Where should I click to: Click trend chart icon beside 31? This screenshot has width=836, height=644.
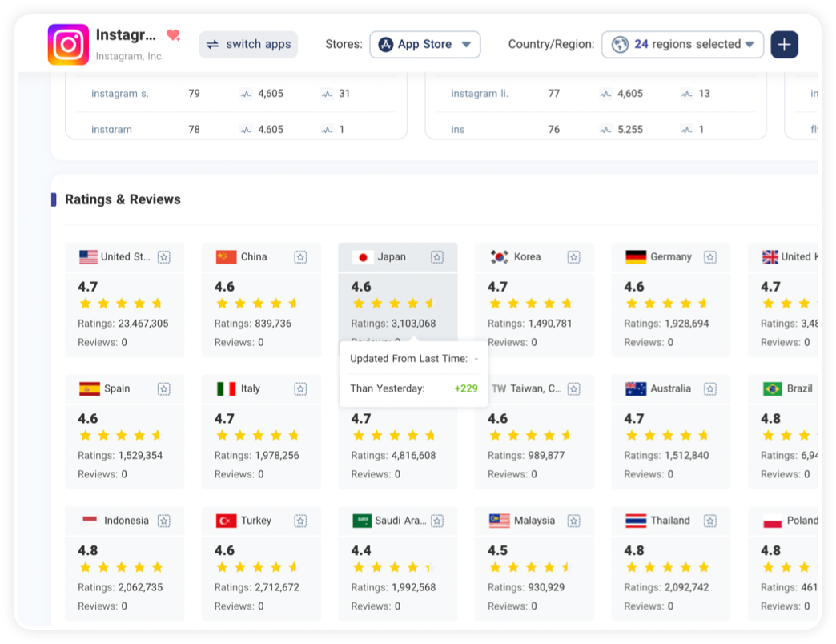click(x=327, y=94)
